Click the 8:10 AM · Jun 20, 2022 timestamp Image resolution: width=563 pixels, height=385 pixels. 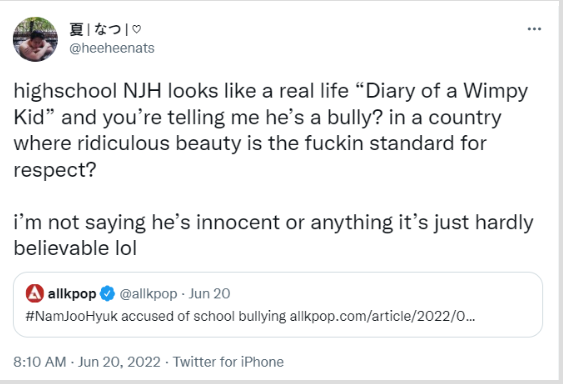point(87,362)
